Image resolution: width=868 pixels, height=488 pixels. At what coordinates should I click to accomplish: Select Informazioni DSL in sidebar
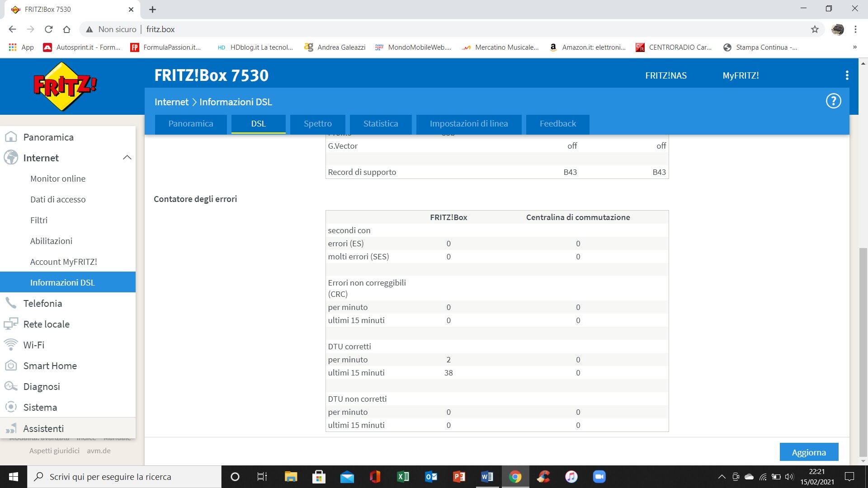click(x=68, y=282)
